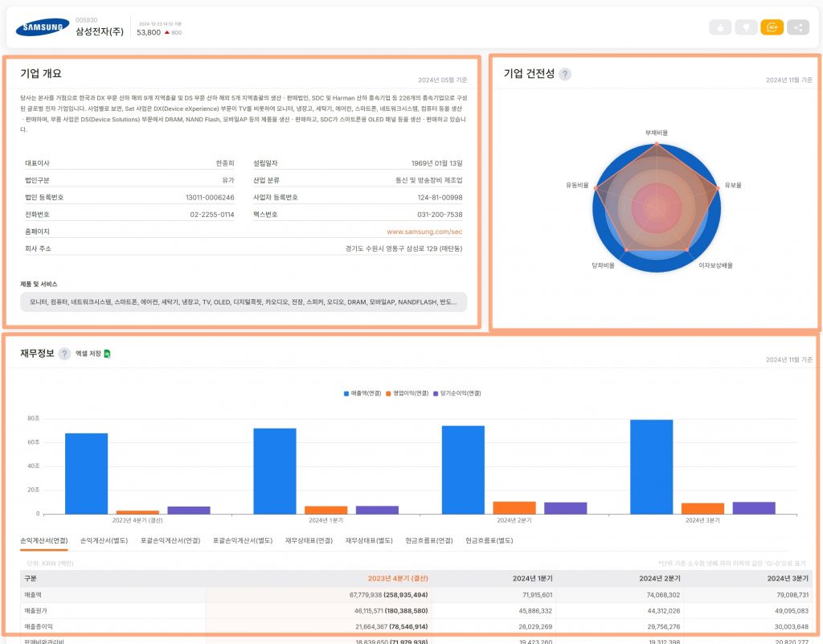Click the 당좌비율 radar chart label
This screenshot has width=823, height=644.
coord(603,265)
